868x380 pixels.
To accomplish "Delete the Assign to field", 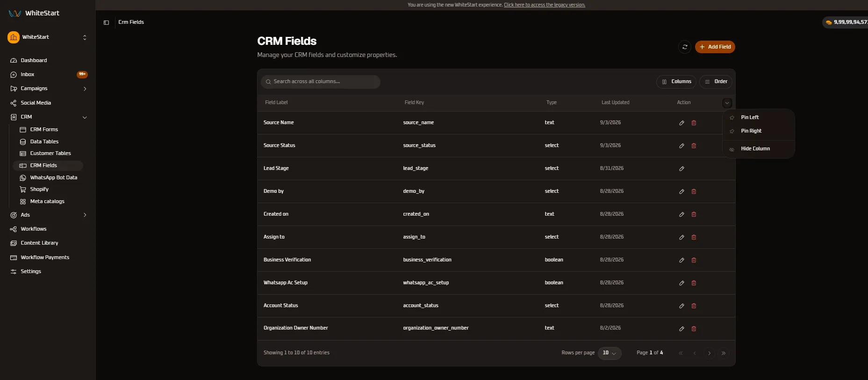I will [694, 237].
